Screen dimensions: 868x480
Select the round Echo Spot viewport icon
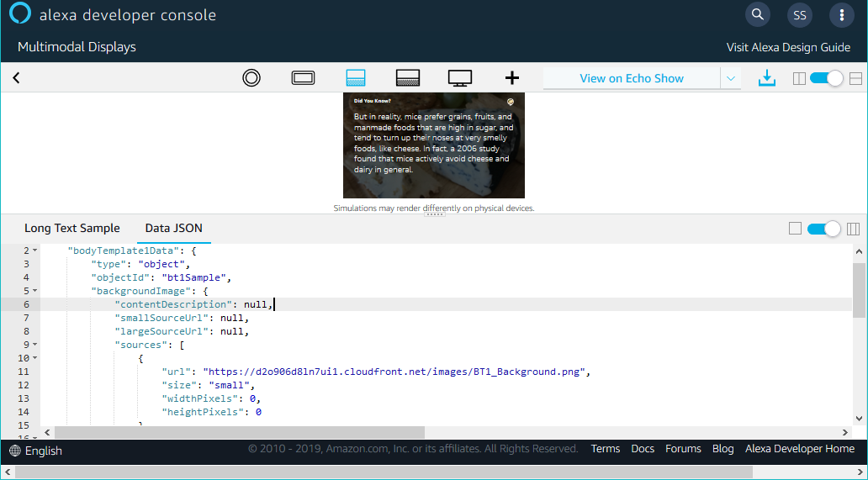251,78
